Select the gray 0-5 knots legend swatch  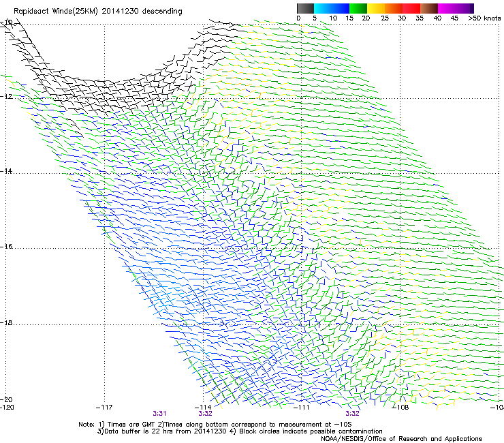pyautogui.click(x=305, y=8)
